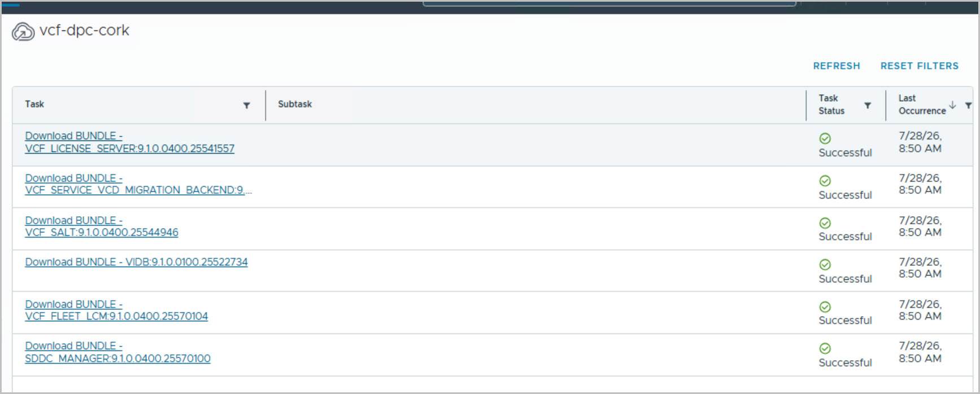Toggle Last Occurrence sort arrow
980x394 pixels.
point(952,105)
